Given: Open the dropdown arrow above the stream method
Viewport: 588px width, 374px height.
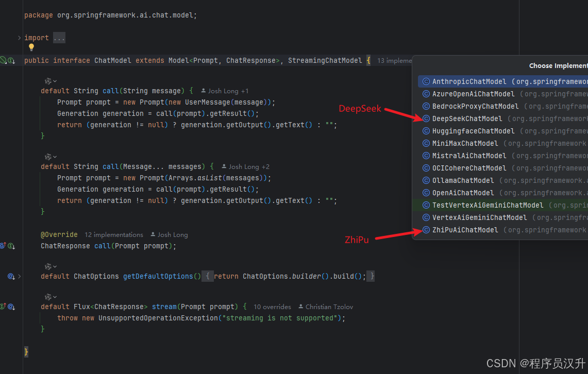Looking at the screenshot, I should tap(55, 297).
